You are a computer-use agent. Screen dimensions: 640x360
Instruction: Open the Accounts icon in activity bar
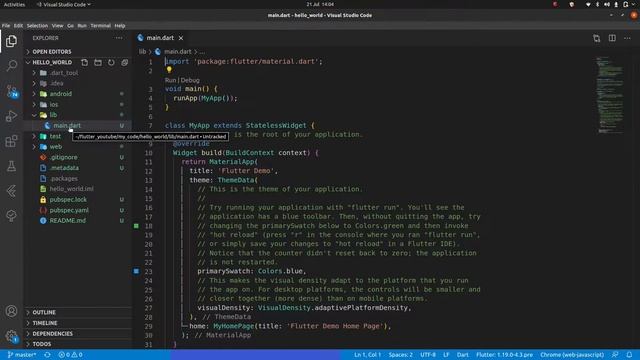click(x=11, y=311)
